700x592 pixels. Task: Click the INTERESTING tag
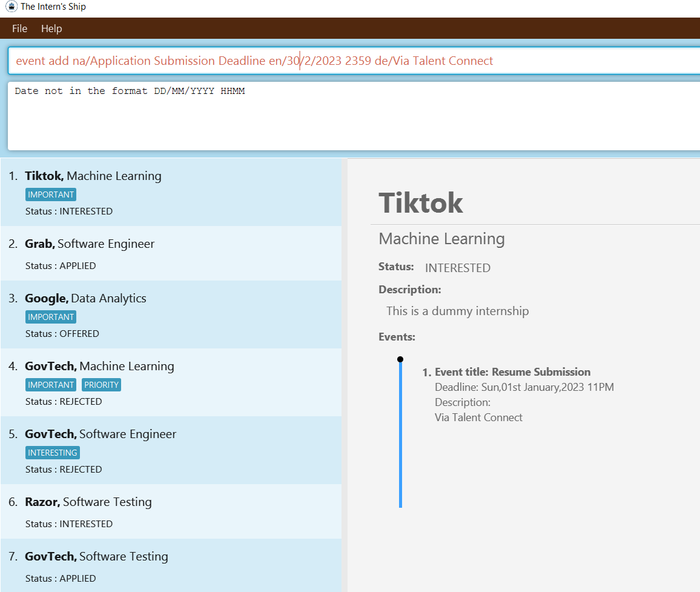53,453
